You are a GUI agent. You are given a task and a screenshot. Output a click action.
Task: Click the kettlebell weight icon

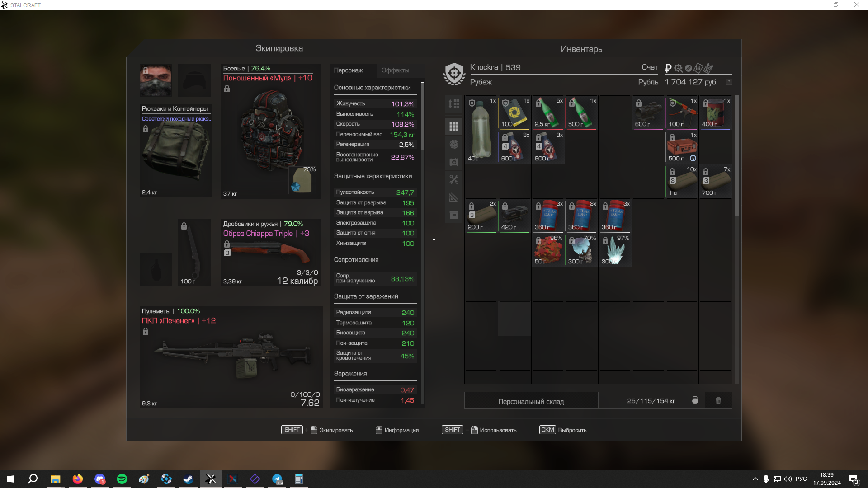695,400
